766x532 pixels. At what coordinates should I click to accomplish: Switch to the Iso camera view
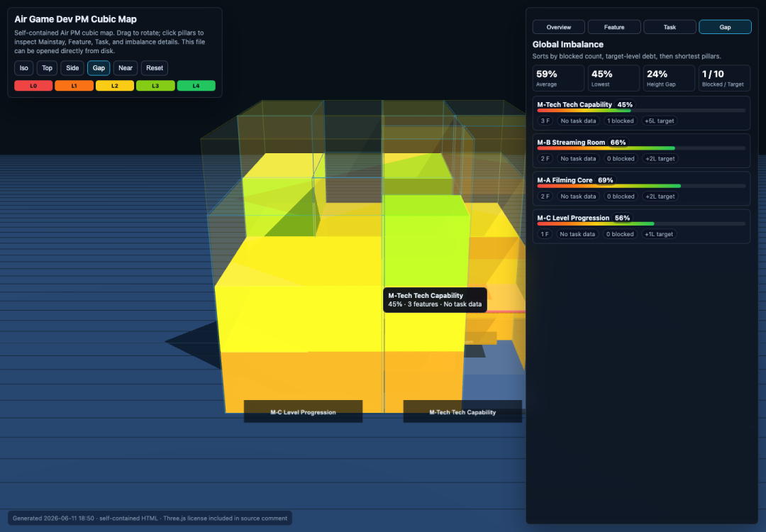pyautogui.click(x=23, y=68)
